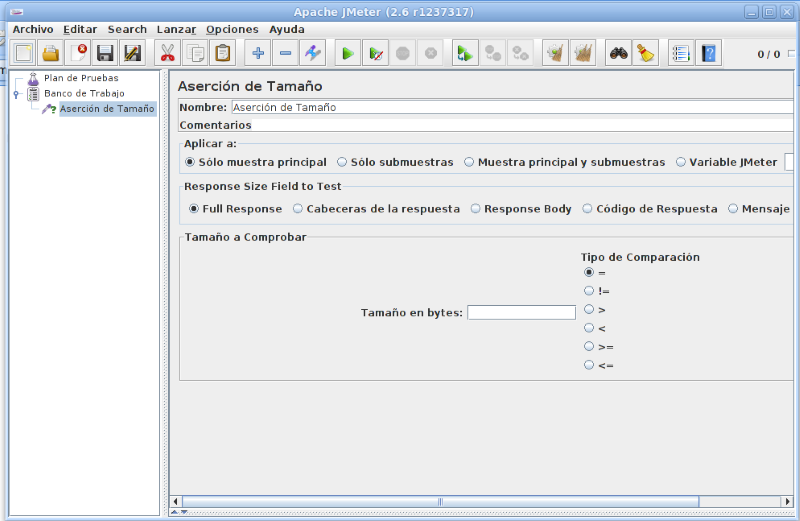This screenshot has width=800, height=521.
Task: Open the Opciones menu
Action: point(232,30)
